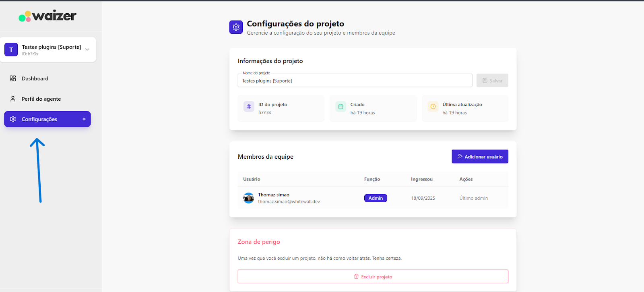Click the green calendar icon for Criado
The image size is (644, 292).
point(341,107)
